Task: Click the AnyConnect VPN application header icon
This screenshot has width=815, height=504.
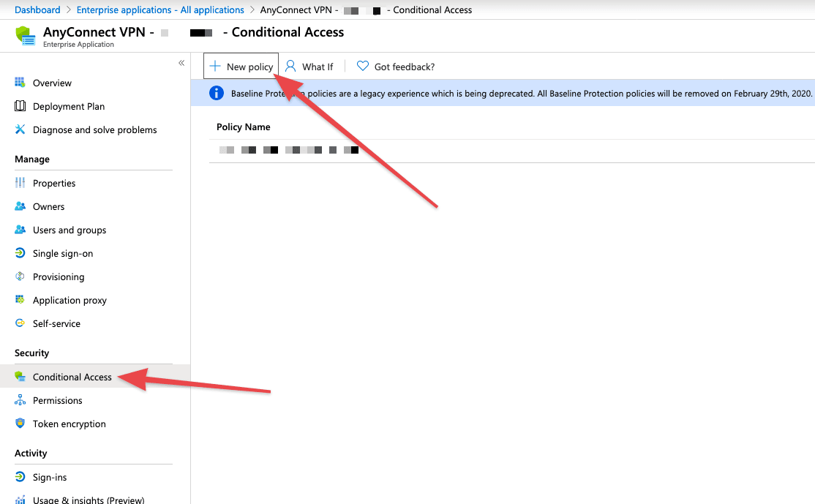Action: (26, 36)
